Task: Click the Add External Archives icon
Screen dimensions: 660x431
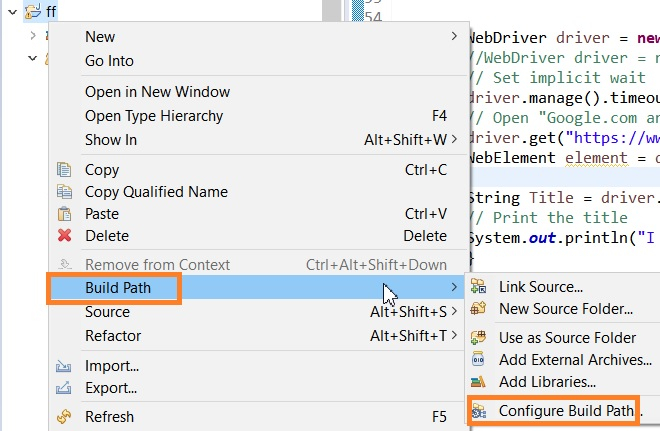Action: (x=478, y=359)
